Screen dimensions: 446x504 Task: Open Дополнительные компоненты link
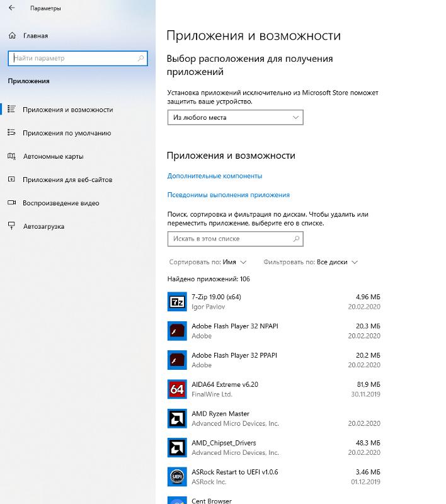click(x=215, y=176)
